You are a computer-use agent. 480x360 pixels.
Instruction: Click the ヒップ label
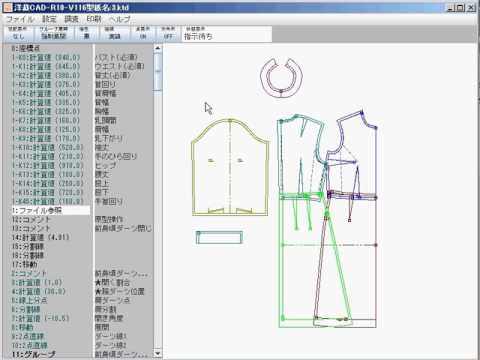click(x=106, y=166)
